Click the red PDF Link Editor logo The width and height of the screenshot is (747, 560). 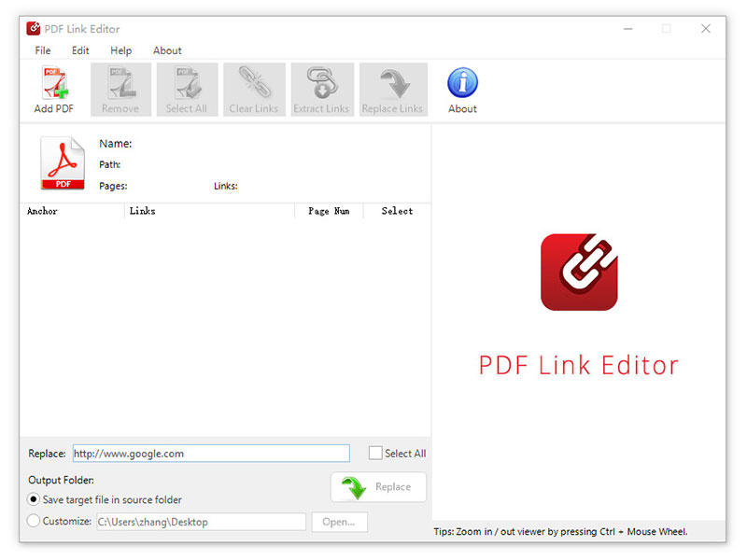coord(578,273)
